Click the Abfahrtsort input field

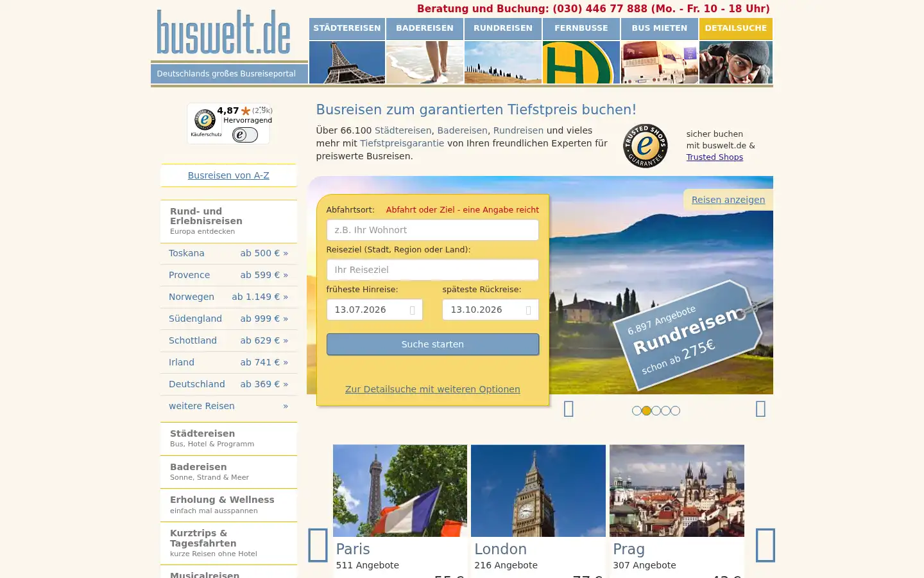click(x=432, y=230)
